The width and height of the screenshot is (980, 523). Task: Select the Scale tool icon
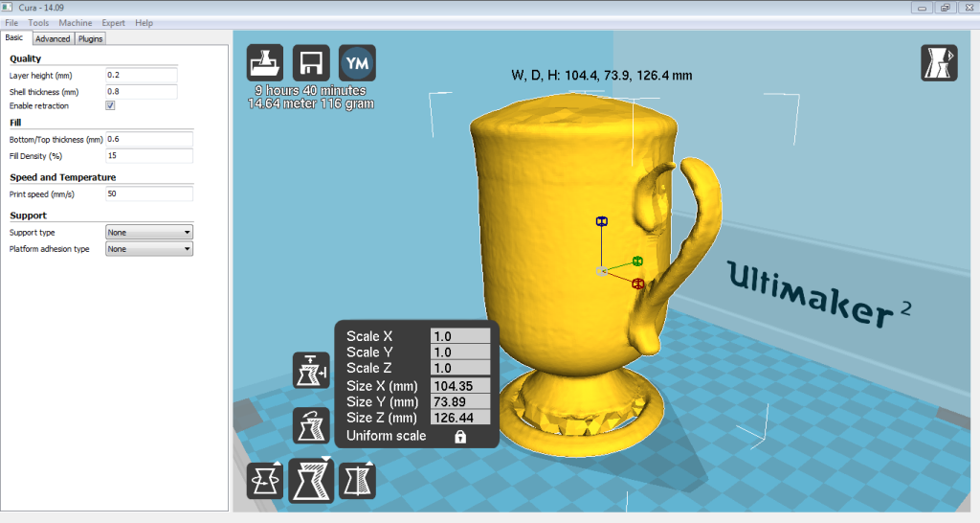click(x=311, y=480)
